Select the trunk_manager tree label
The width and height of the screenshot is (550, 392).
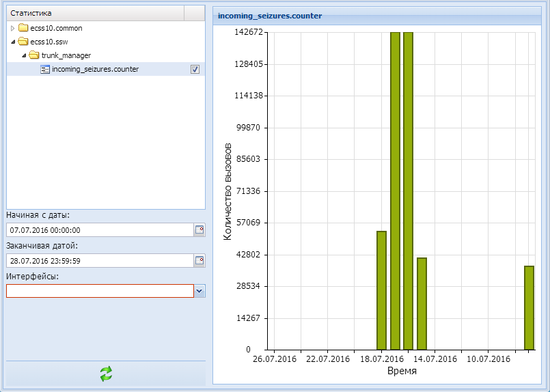click(66, 55)
